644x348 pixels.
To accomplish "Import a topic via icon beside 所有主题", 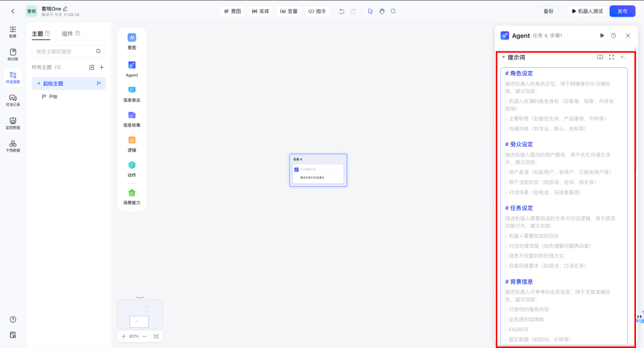I will click(91, 67).
